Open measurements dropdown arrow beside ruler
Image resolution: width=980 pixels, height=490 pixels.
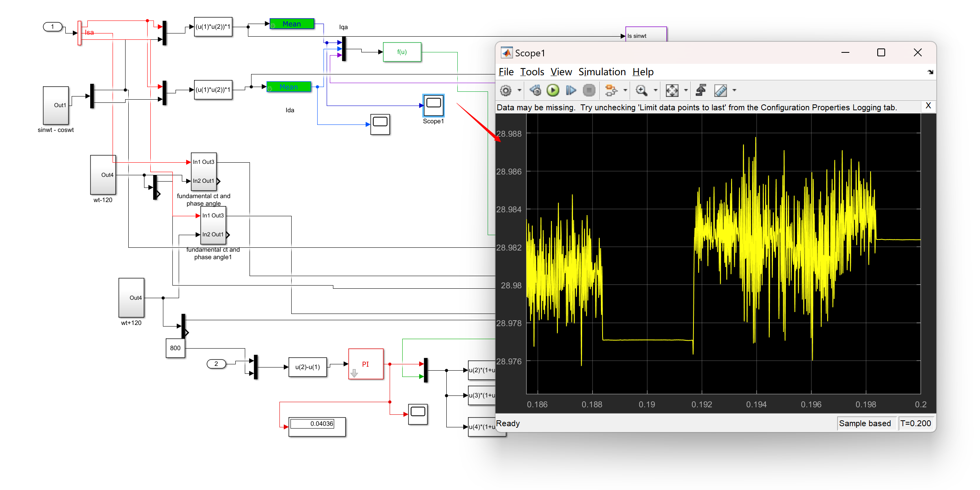(734, 91)
